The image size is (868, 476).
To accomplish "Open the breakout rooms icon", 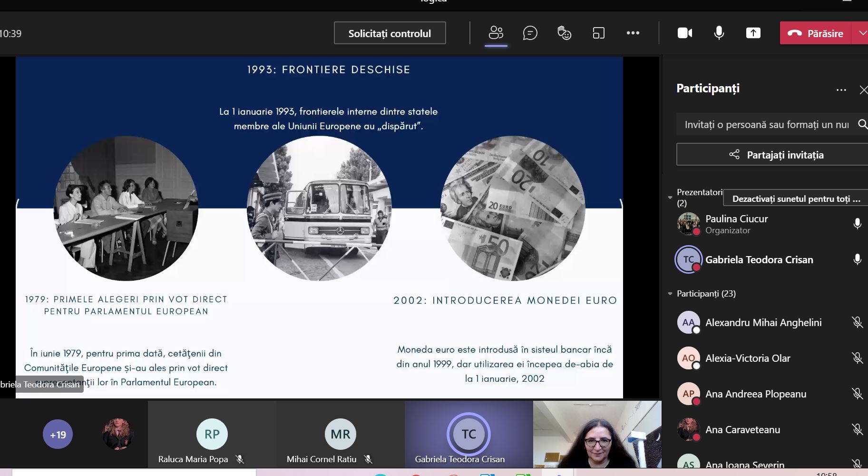I will (x=598, y=33).
